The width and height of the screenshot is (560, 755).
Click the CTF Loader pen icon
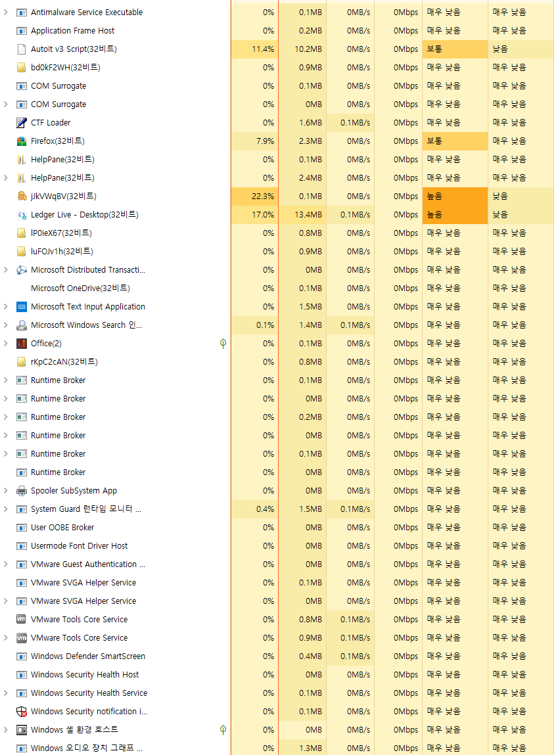tap(21, 123)
